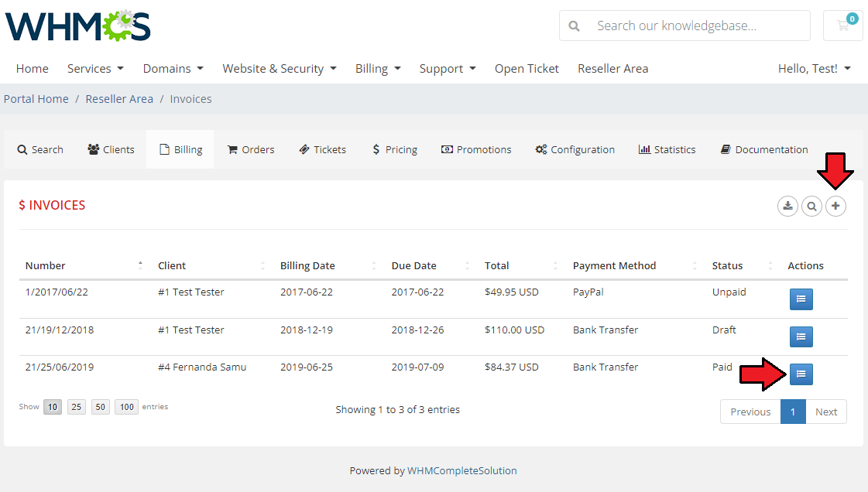Click the 2019-07-09 due date
The width and height of the screenshot is (868, 492).
417,367
